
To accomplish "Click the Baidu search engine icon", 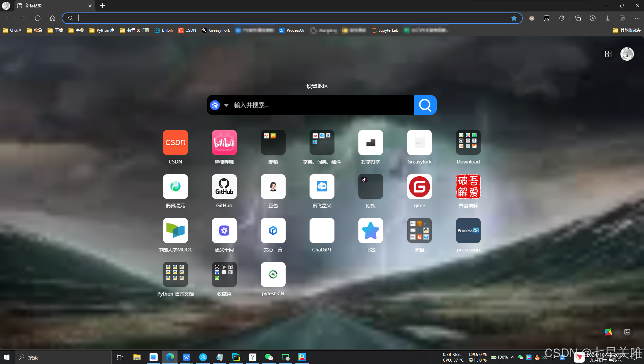I will [215, 105].
